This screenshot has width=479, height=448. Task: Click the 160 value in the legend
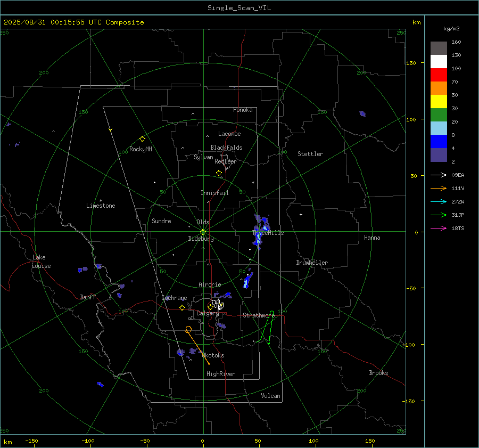[456, 42]
